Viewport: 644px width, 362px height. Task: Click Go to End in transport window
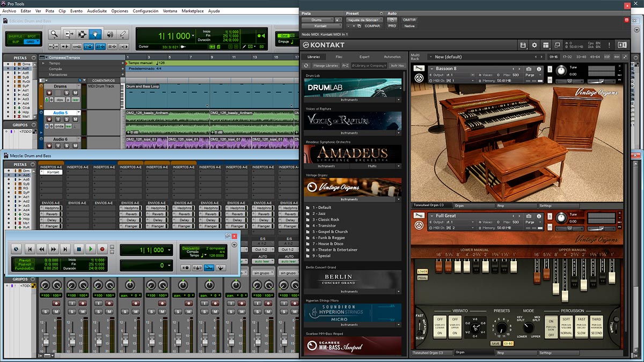[65, 249]
